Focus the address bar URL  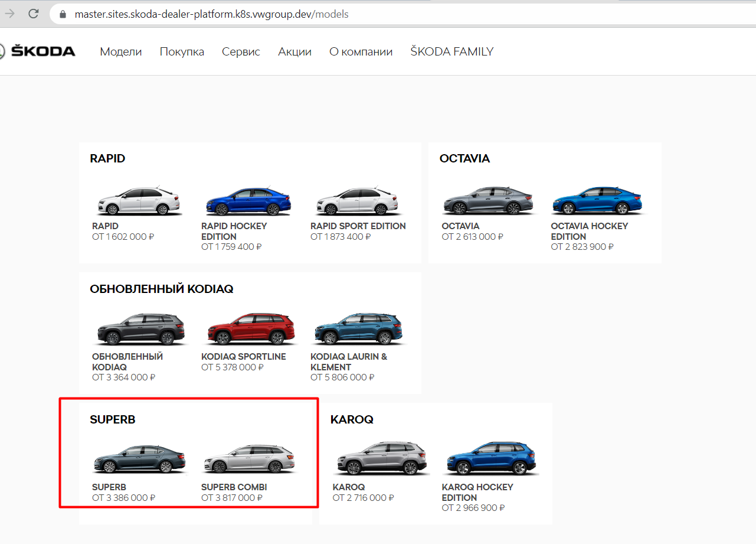pos(211,14)
